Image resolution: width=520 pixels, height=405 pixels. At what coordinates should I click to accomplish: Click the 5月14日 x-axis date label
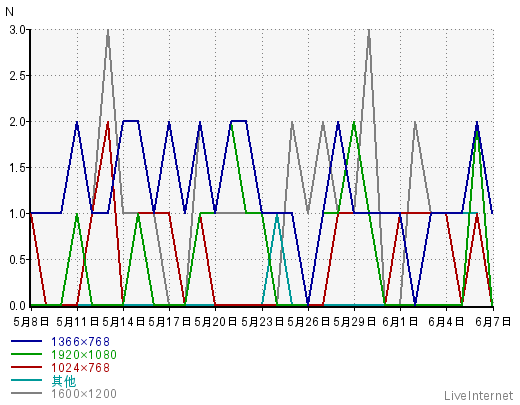point(123,322)
